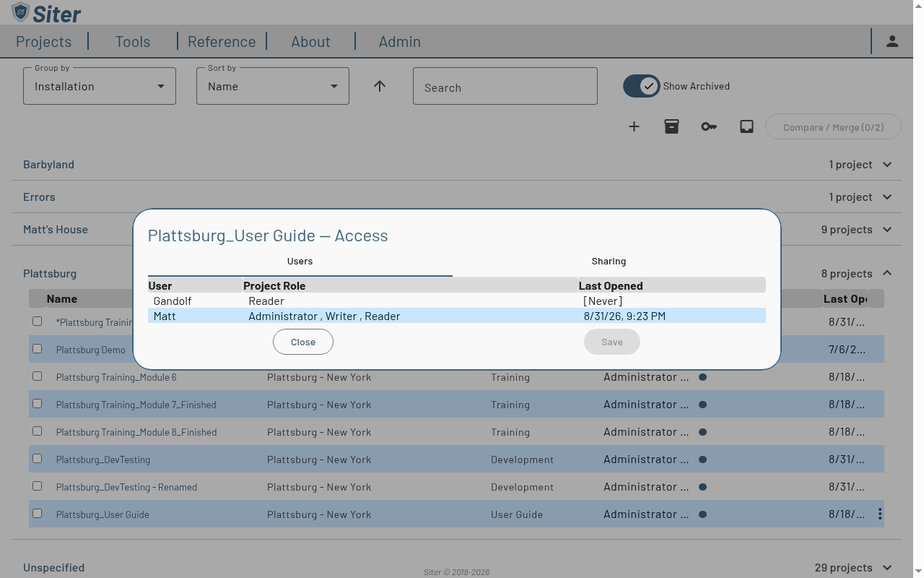Image resolution: width=924 pixels, height=578 pixels.
Task: Select the Plattsburg_User Guide row checkbox
Action: [37, 514]
